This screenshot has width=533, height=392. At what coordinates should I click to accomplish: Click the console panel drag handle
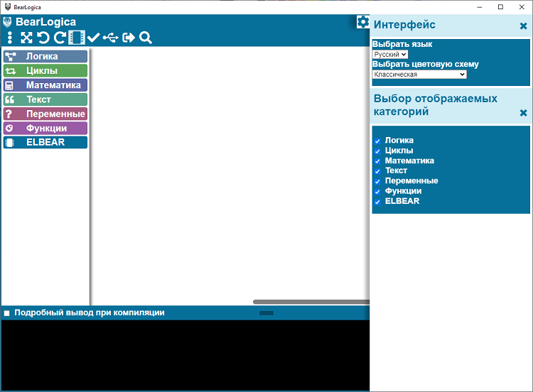266,313
